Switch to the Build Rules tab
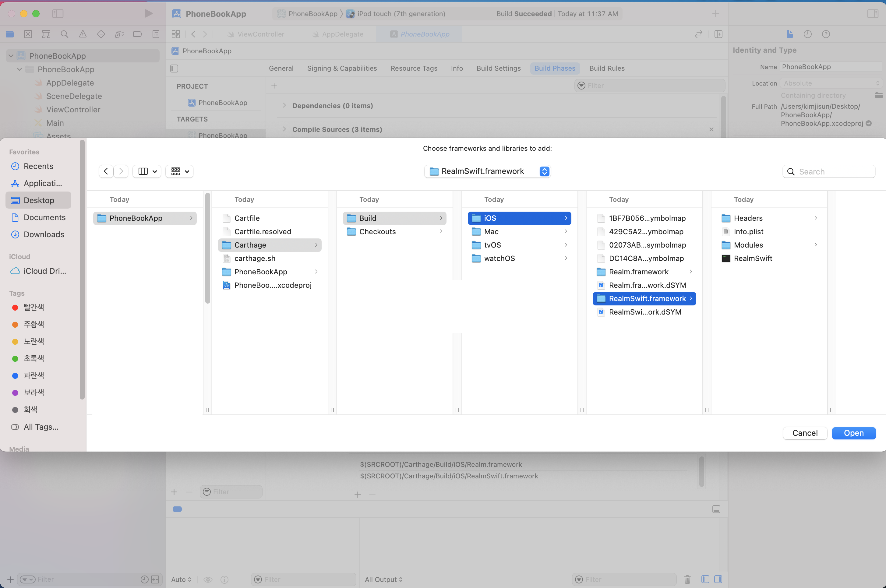This screenshot has height=588, width=886. pos(606,68)
